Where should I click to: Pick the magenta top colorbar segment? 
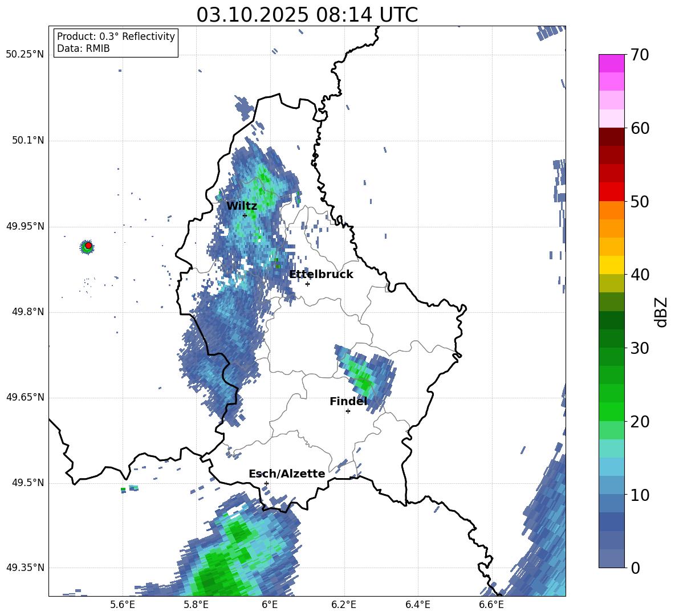click(611, 63)
